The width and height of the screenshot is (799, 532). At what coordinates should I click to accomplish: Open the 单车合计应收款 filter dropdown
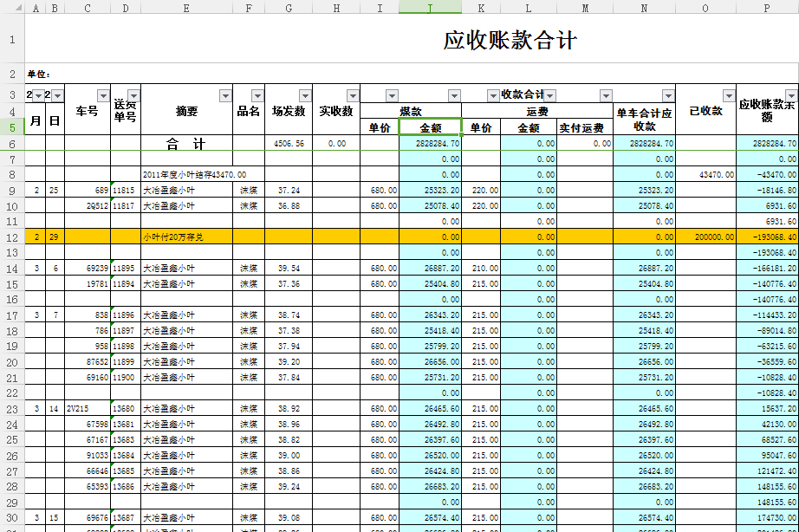pyautogui.click(x=667, y=95)
